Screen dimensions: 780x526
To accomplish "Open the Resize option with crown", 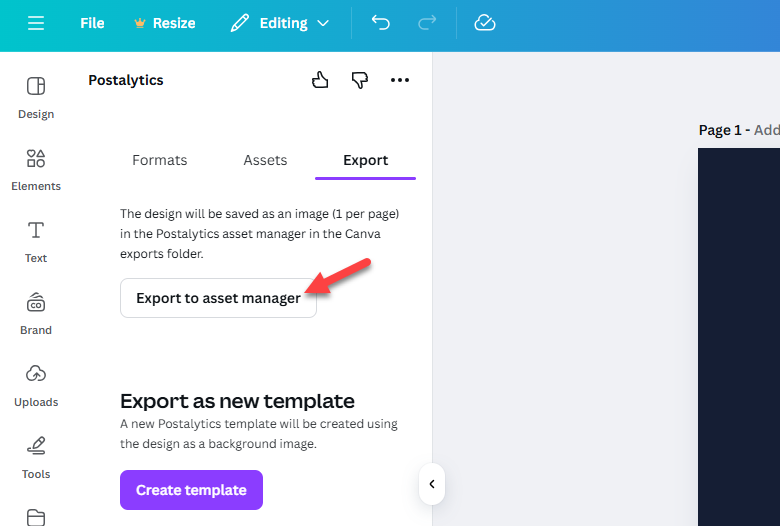I will click(x=165, y=23).
